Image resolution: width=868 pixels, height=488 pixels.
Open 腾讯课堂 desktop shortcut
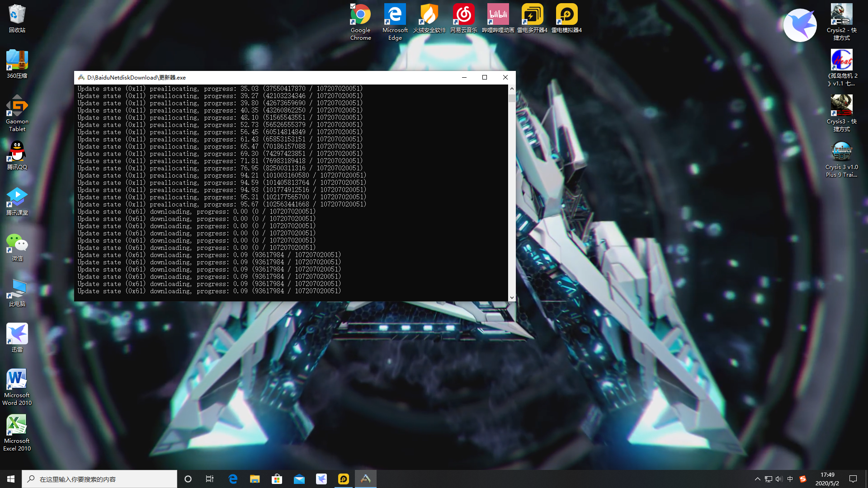[x=17, y=201]
